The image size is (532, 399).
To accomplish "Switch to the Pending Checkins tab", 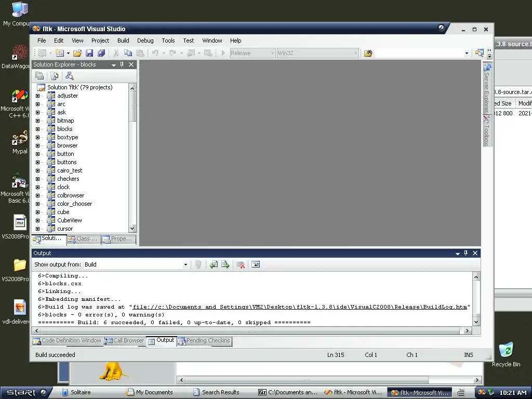I will click(x=204, y=341).
